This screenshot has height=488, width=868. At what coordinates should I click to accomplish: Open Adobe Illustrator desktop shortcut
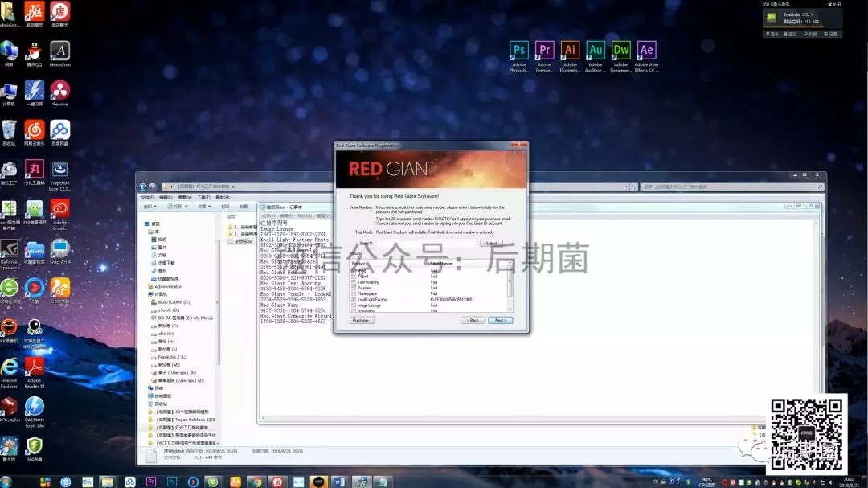pos(570,56)
